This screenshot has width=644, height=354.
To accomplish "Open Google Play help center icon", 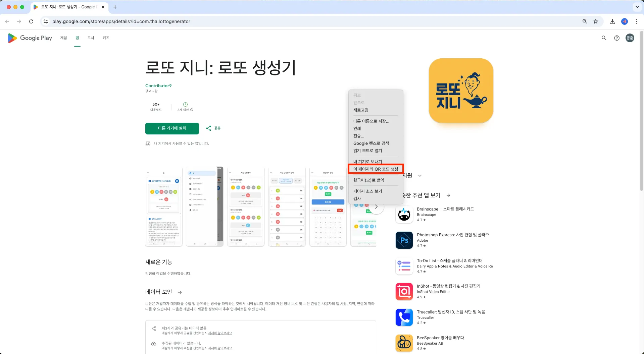I will coord(617,38).
